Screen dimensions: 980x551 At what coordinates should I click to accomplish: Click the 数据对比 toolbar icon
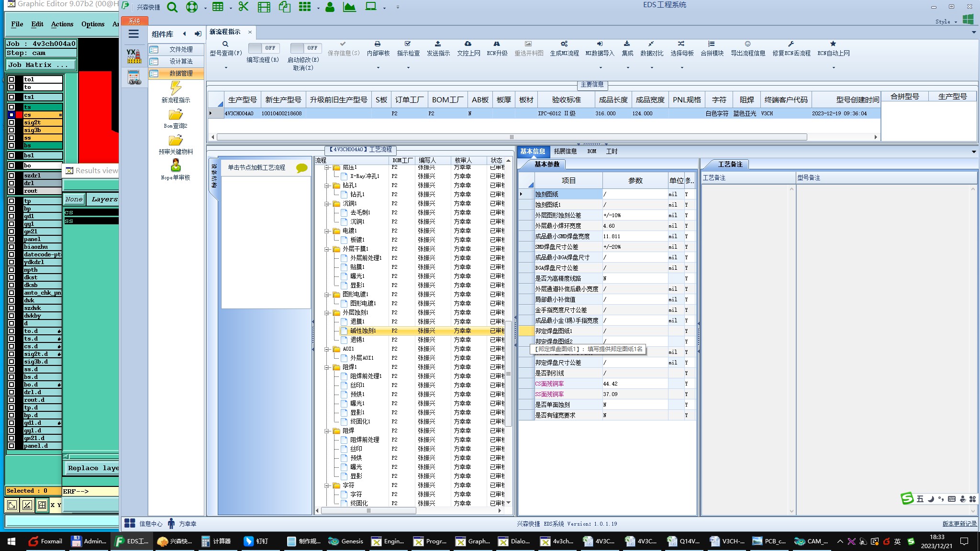pyautogui.click(x=651, y=44)
